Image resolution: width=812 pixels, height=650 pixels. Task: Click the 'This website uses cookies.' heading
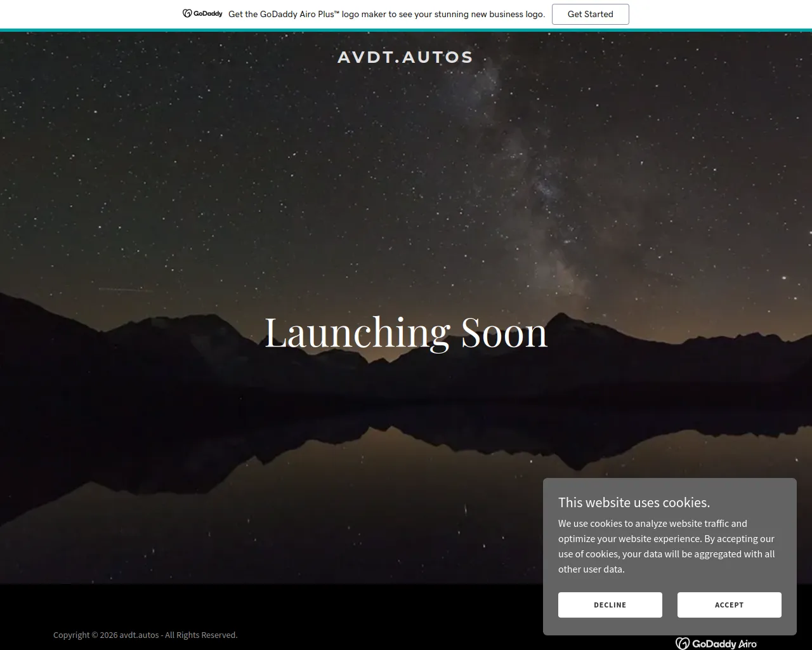click(634, 502)
